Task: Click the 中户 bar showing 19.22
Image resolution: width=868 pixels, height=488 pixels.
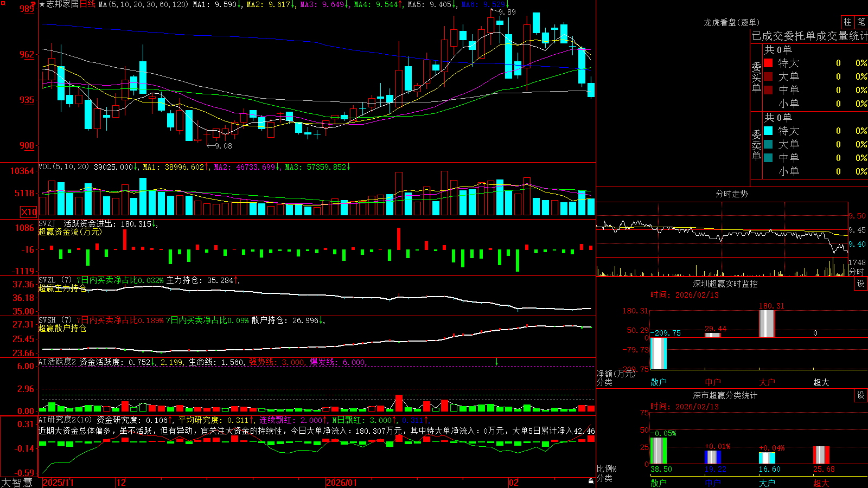Action: click(x=712, y=458)
